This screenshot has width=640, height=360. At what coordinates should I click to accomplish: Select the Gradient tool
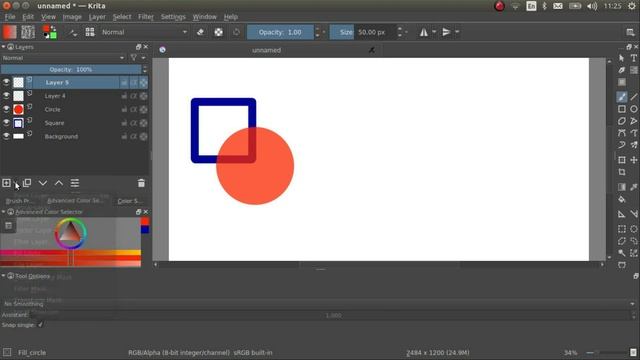622,187
